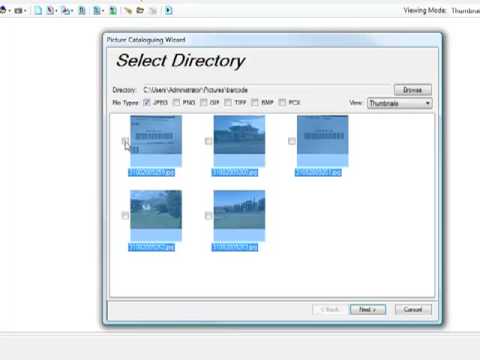Enable the PCX file type checkbox

(282, 102)
